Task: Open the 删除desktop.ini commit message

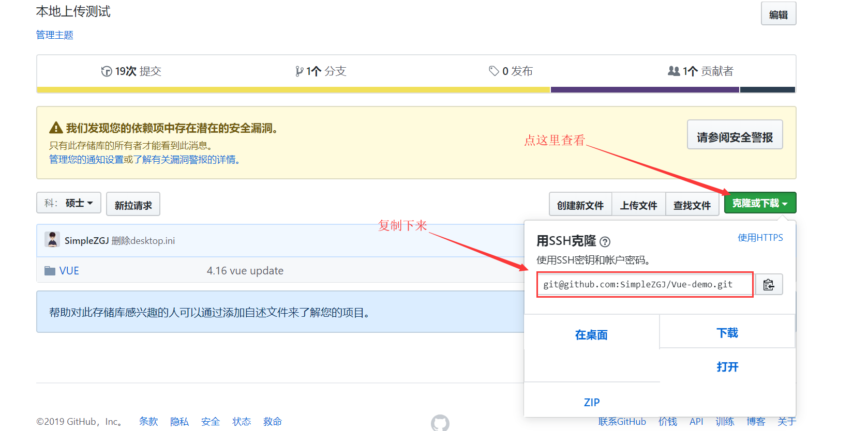Action: (143, 241)
